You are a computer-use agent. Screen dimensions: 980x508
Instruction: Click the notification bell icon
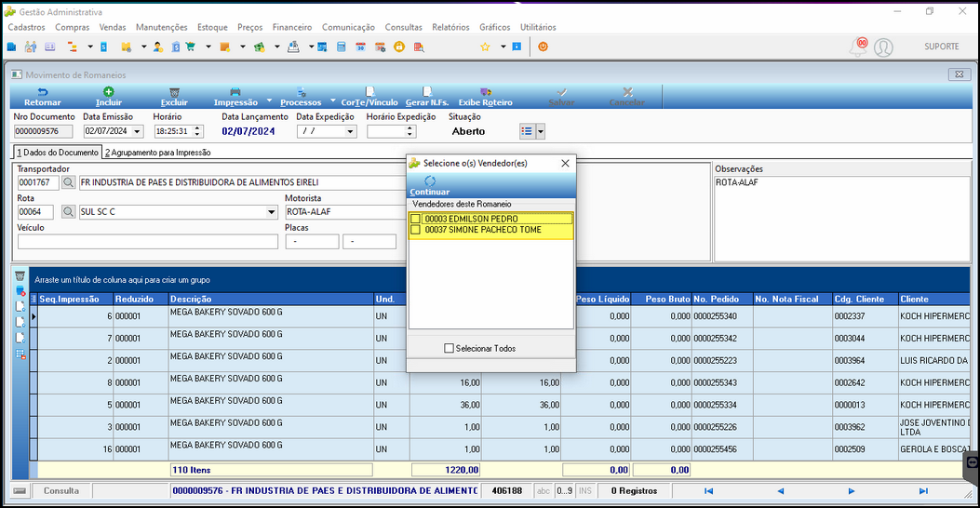(857, 47)
